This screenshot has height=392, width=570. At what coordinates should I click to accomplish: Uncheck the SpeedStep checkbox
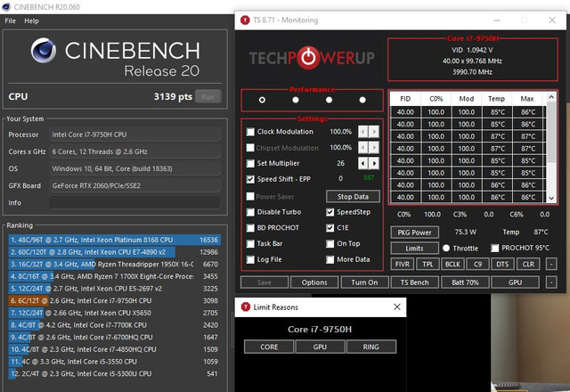(330, 212)
